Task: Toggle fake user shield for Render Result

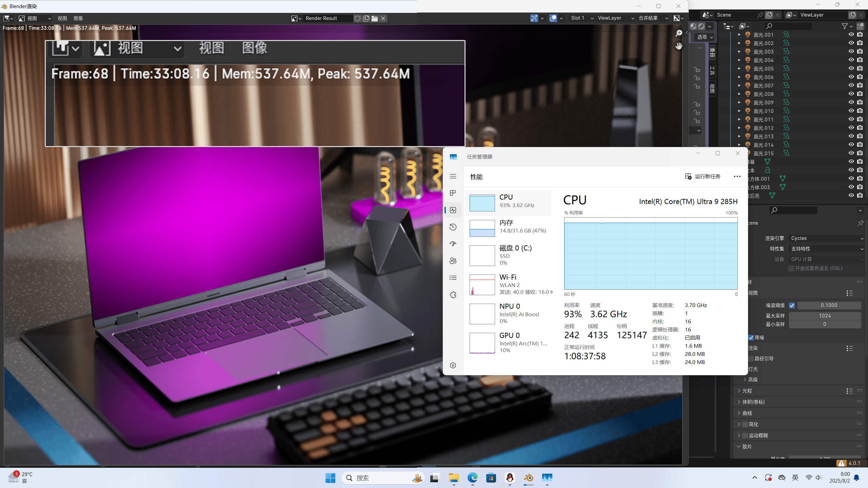Action: 357,18
